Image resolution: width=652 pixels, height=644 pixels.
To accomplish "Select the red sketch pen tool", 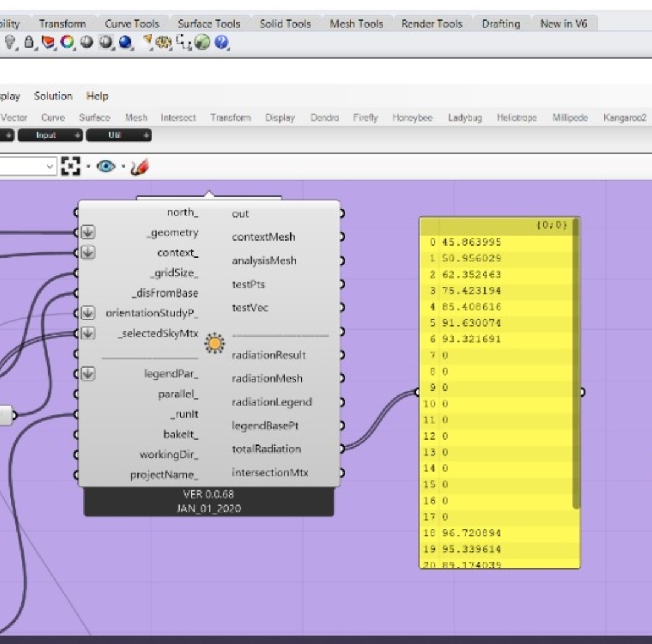I will pyautogui.click(x=139, y=167).
